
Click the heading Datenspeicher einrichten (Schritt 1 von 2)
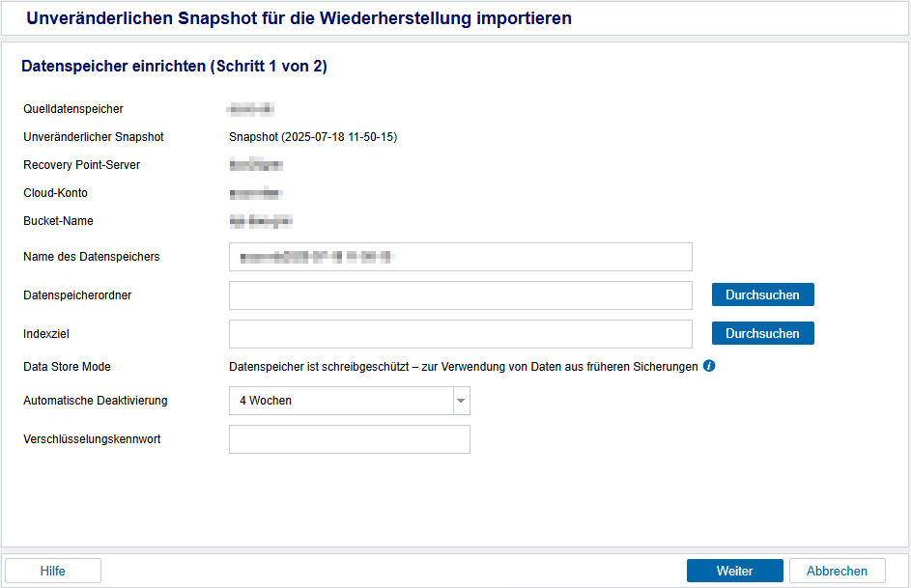(x=174, y=67)
